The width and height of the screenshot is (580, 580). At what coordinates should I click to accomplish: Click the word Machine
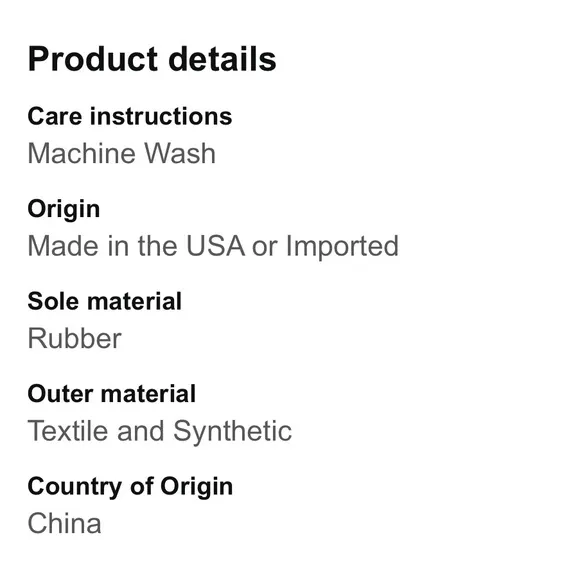point(80,153)
